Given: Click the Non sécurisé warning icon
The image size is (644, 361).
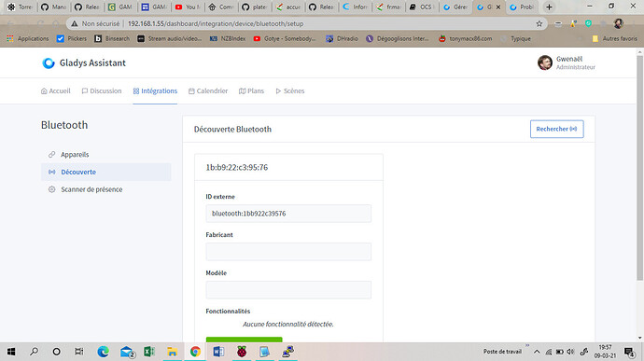Looking at the screenshot, I should pos(75,24).
